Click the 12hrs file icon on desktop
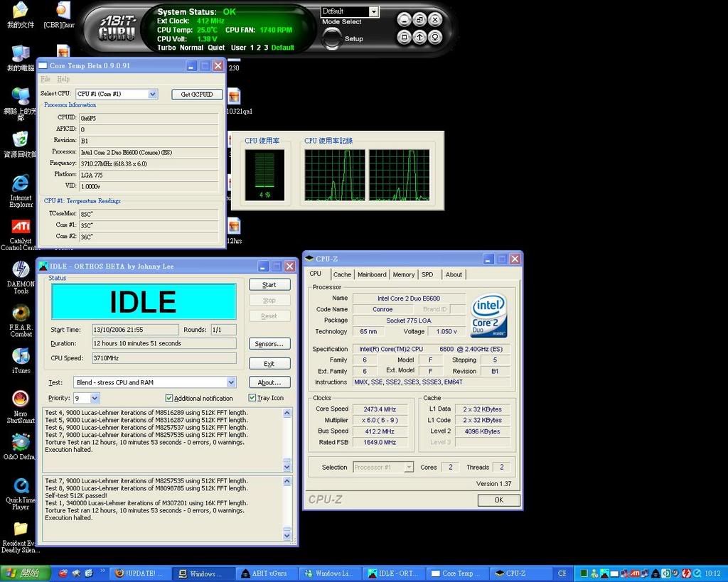The image size is (728, 582). tap(234, 231)
